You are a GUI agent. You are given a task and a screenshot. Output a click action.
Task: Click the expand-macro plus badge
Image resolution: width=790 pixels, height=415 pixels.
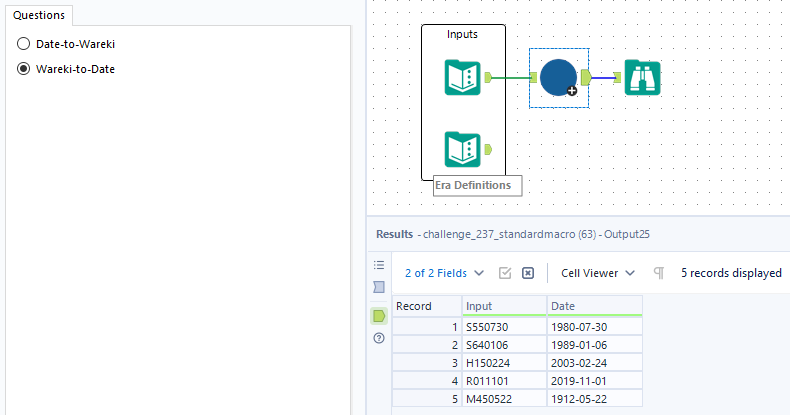572,91
